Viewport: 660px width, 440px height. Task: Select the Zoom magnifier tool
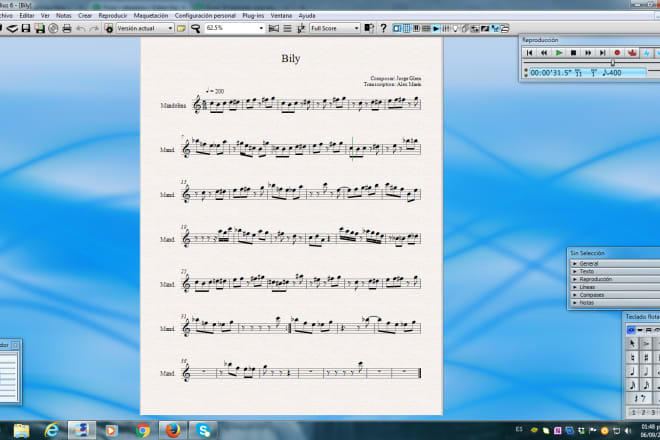(195, 28)
